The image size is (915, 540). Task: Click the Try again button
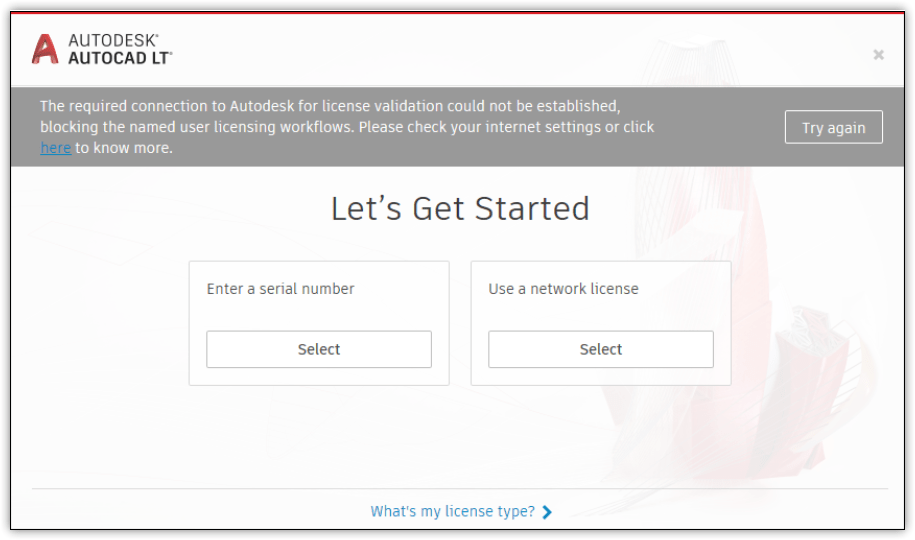(x=833, y=127)
